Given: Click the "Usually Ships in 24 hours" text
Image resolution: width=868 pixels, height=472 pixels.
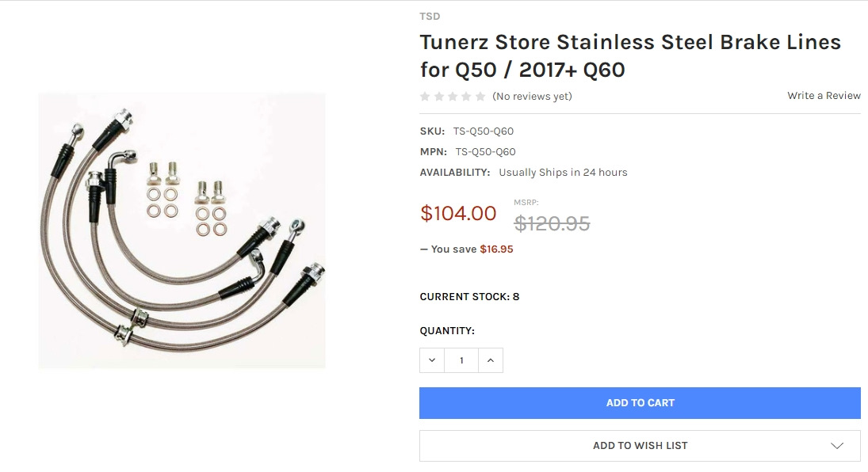Looking at the screenshot, I should click(563, 173).
